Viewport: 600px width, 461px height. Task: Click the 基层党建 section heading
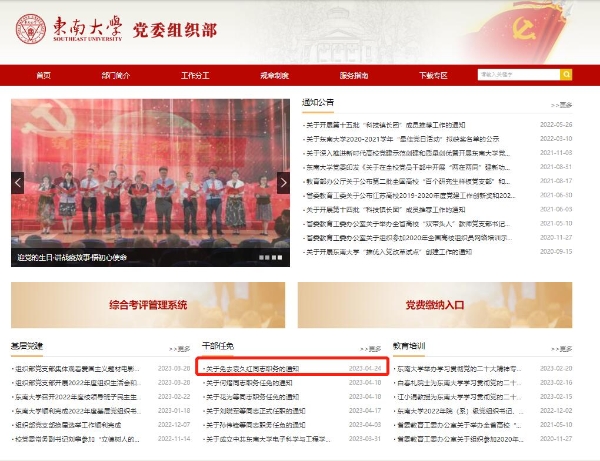pos(27,346)
